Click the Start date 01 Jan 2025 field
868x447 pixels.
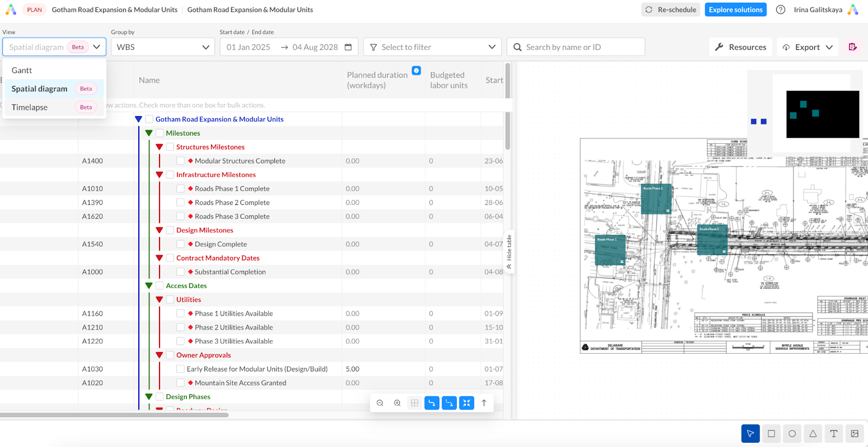coord(248,47)
